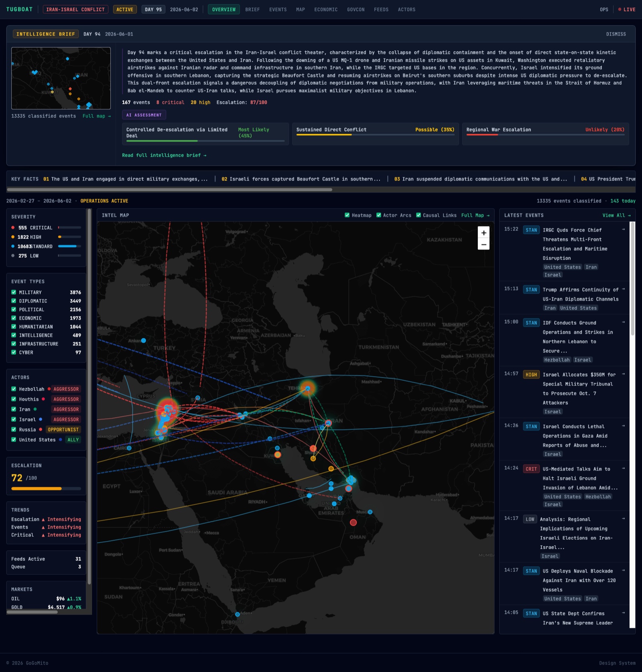Switch to the OVERVIEW tab
The height and width of the screenshot is (672, 642).
point(224,9)
